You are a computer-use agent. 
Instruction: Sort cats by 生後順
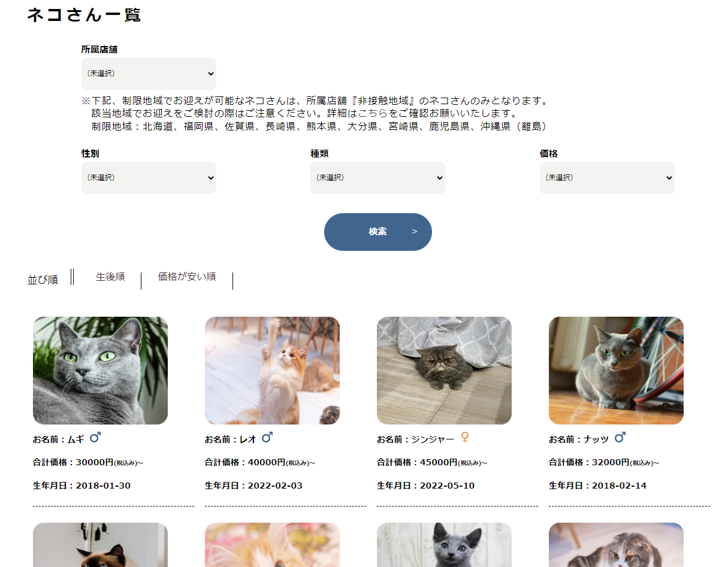coord(110,277)
